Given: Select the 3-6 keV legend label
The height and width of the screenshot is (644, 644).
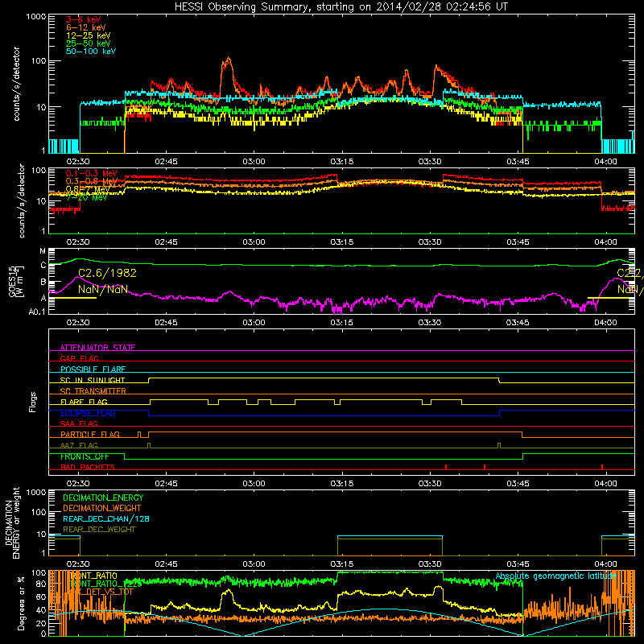Looking at the screenshot, I should pos(84,19).
